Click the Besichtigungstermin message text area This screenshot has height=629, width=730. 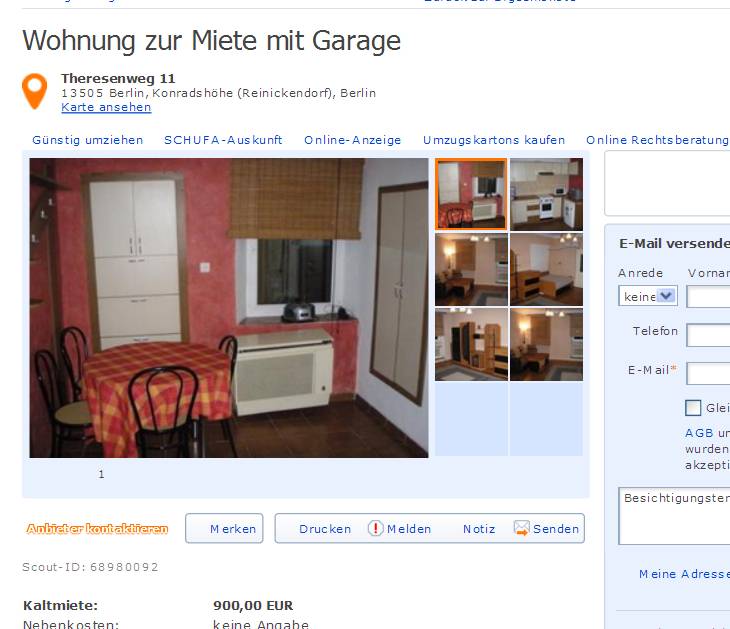pyautogui.click(x=674, y=516)
